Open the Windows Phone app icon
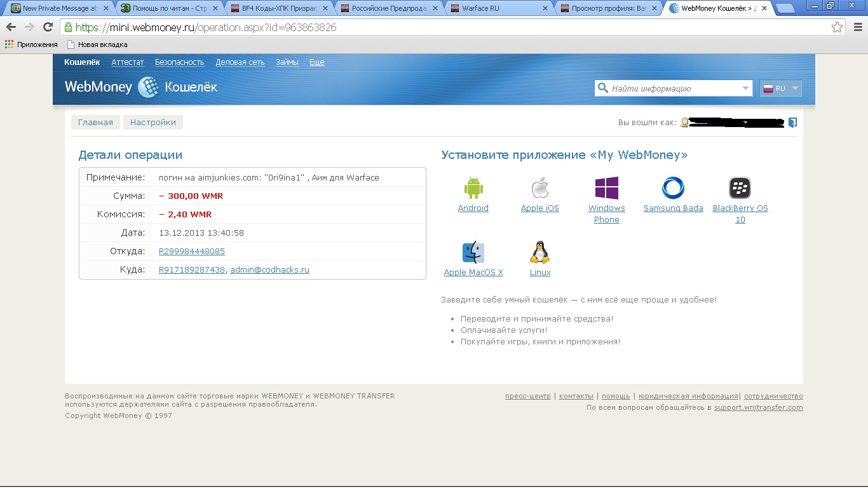The width and height of the screenshot is (868, 488). point(607,188)
